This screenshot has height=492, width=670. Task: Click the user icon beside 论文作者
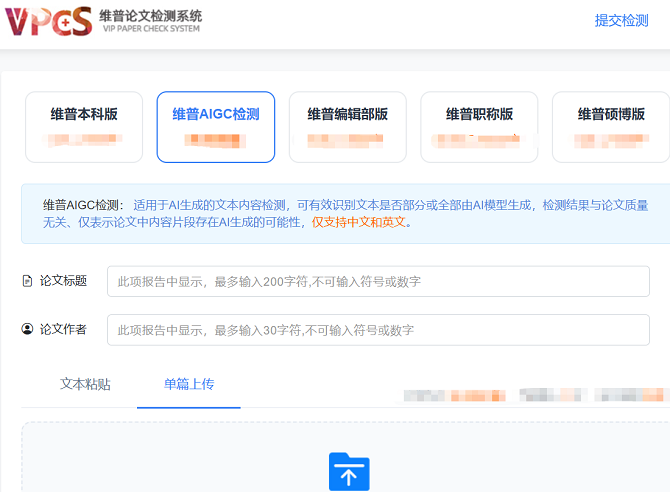pyautogui.click(x=27, y=329)
